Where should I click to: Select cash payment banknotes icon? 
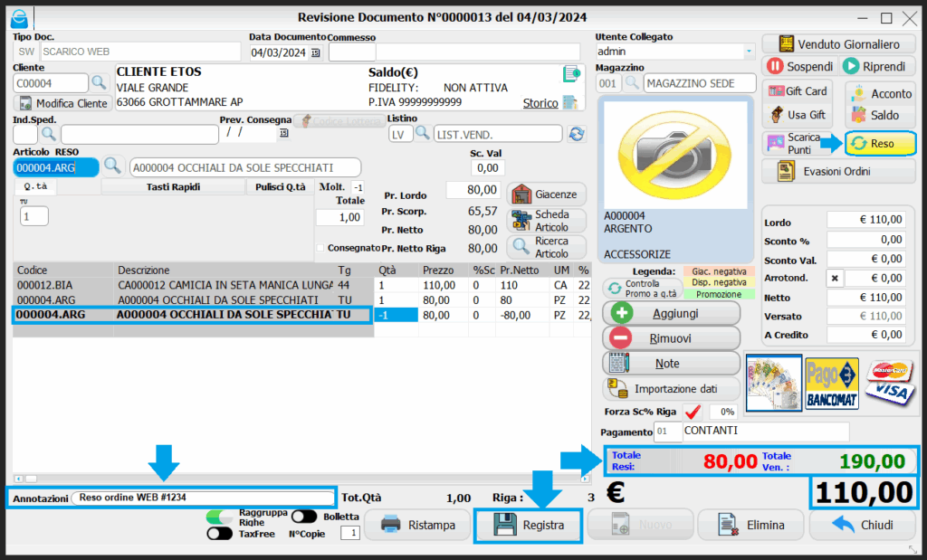772,382
